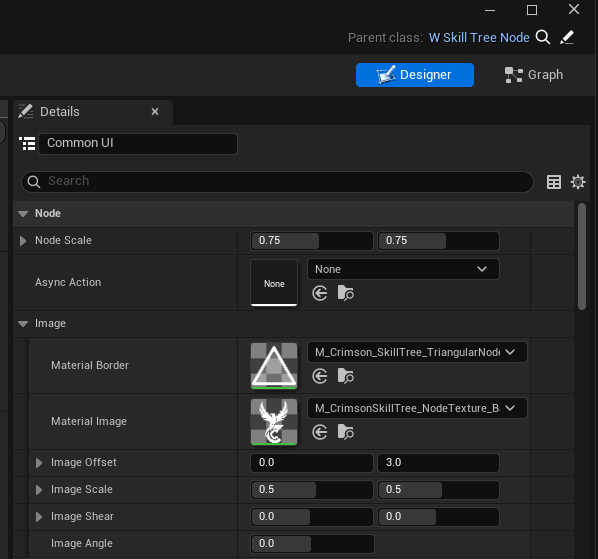Switch to the Designer mode
The width and height of the screenshot is (598, 559).
415,75
